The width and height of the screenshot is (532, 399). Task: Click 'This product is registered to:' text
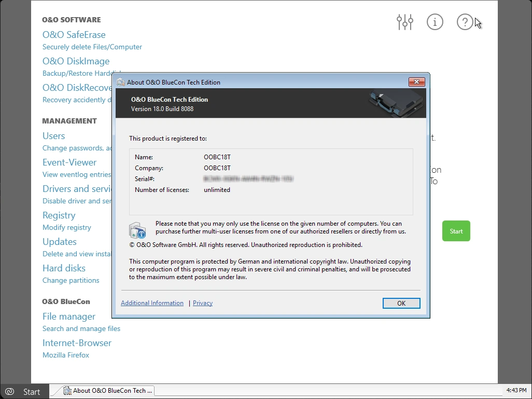[x=168, y=139]
